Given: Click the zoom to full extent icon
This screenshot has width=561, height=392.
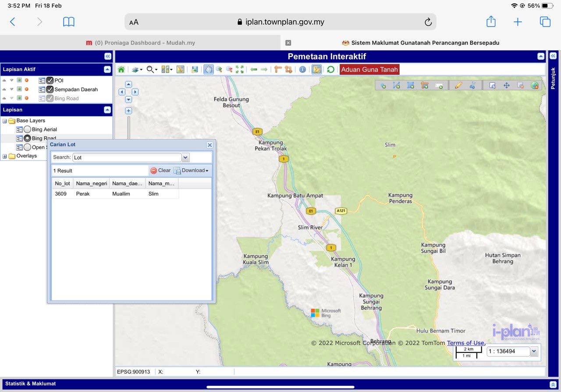Looking at the screenshot, I should (x=240, y=69).
